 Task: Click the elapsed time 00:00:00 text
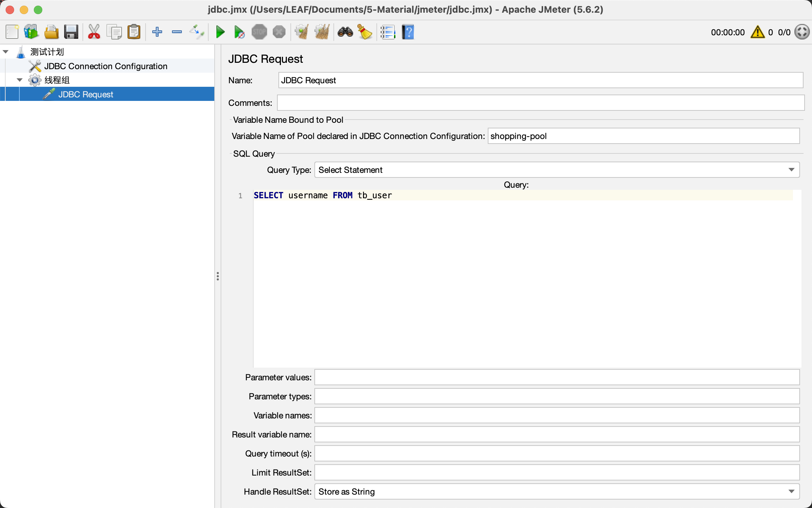pyautogui.click(x=728, y=32)
